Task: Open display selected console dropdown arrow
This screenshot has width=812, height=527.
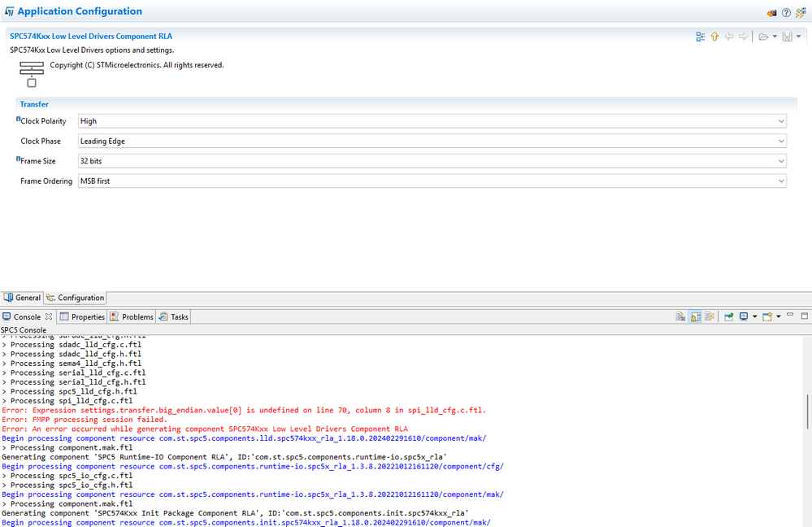Action: click(754, 316)
